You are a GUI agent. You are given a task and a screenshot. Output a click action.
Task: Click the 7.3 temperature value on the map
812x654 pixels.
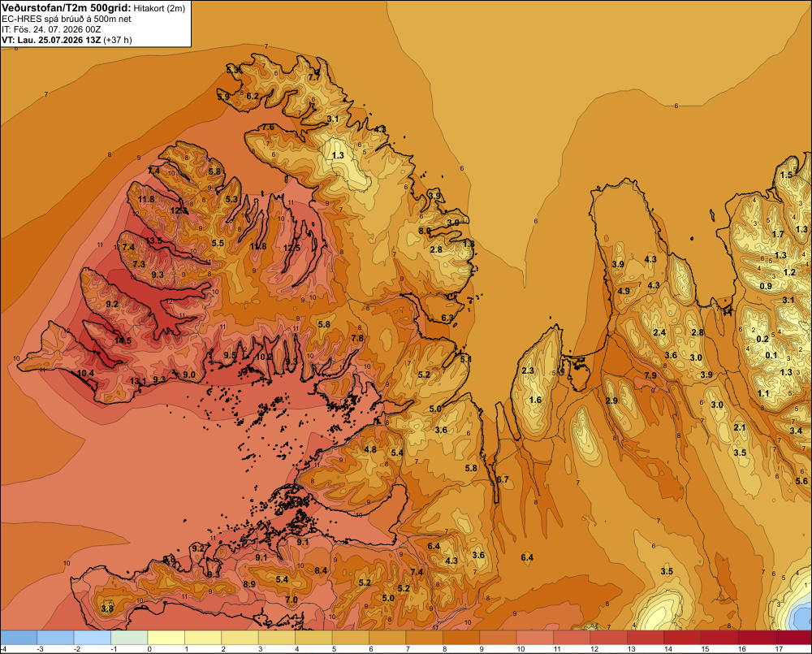point(139,264)
